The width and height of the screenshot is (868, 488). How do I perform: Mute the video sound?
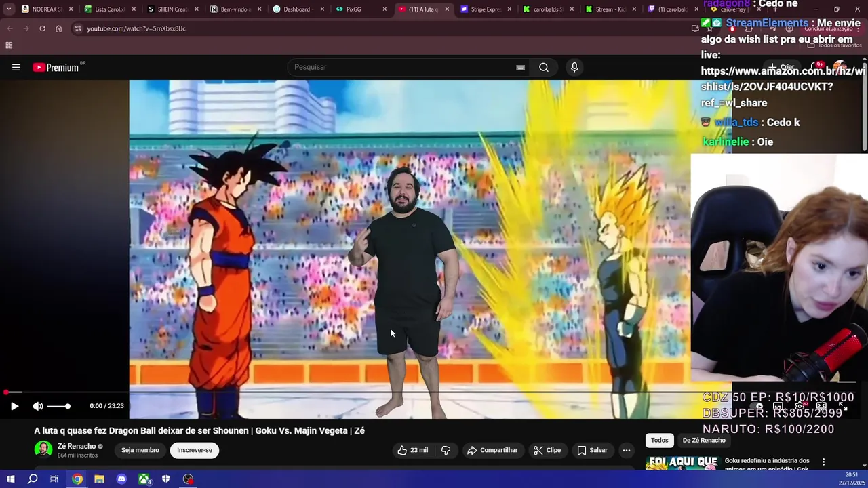click(38, 406)
